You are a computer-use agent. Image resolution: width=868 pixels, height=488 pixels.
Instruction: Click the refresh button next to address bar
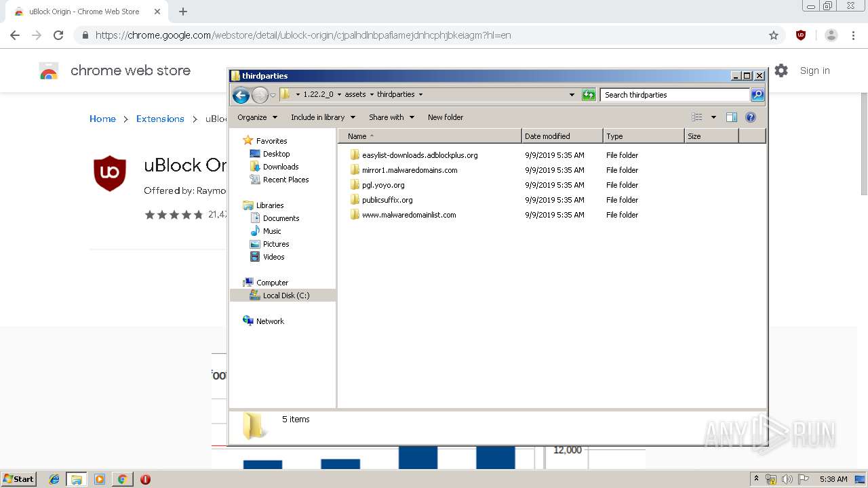(x=589, y=95)
